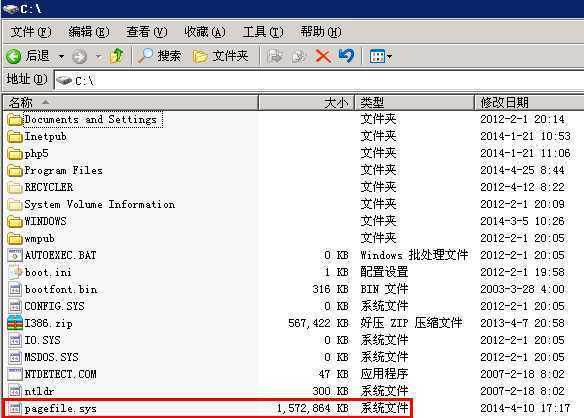Screen dimensions: 584x418
Task: Open the 帮助(H) menu
Action: pyautogui.click(x=321, y=32)
